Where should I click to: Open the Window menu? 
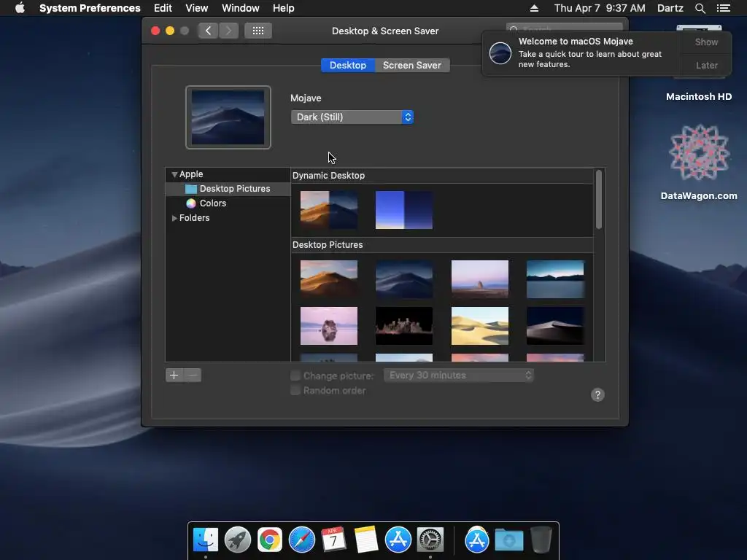pyautogui.click(x=241, y=8)
